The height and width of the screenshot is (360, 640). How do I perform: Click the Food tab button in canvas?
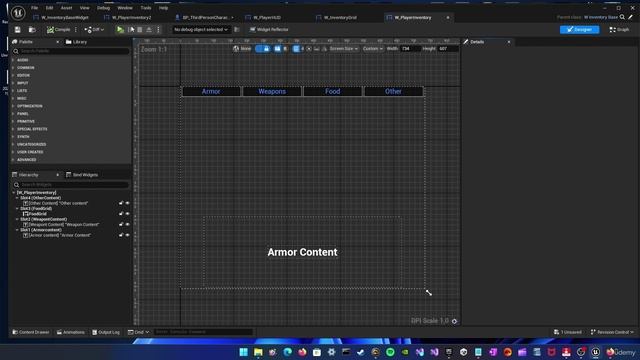pyautogui.click(x=333, y=91)
